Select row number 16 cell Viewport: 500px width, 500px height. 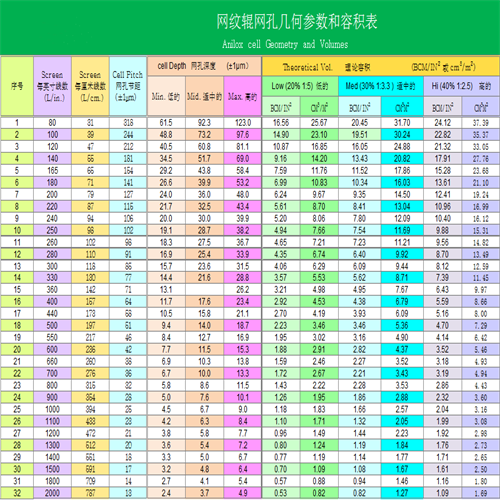pos(17,302)
